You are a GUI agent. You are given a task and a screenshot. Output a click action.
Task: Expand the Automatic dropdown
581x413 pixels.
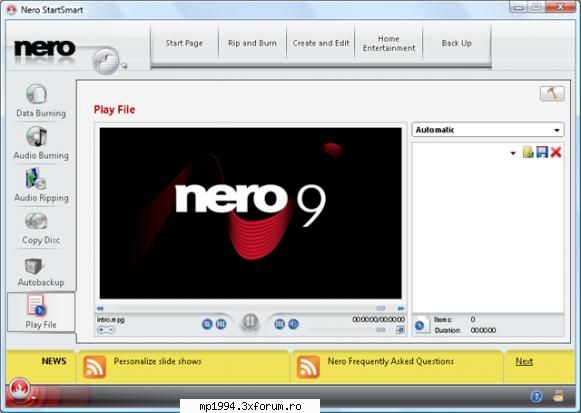[488, 130]
